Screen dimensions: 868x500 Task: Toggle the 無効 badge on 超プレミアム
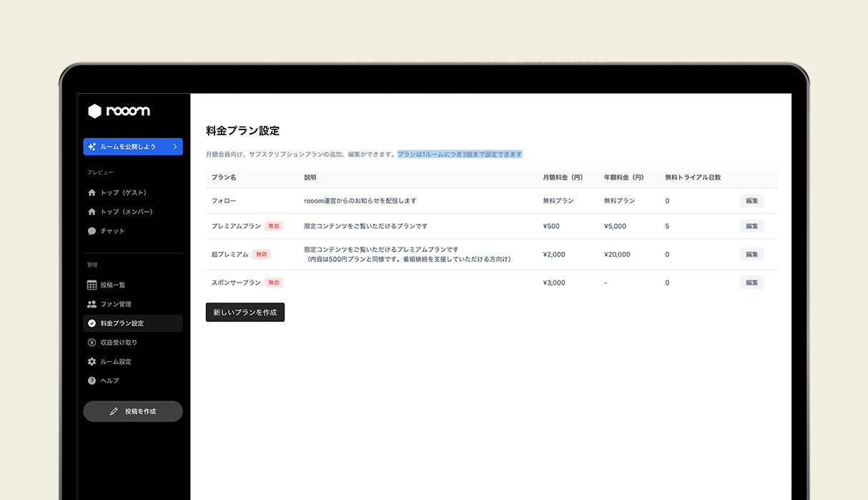point(261,253)
